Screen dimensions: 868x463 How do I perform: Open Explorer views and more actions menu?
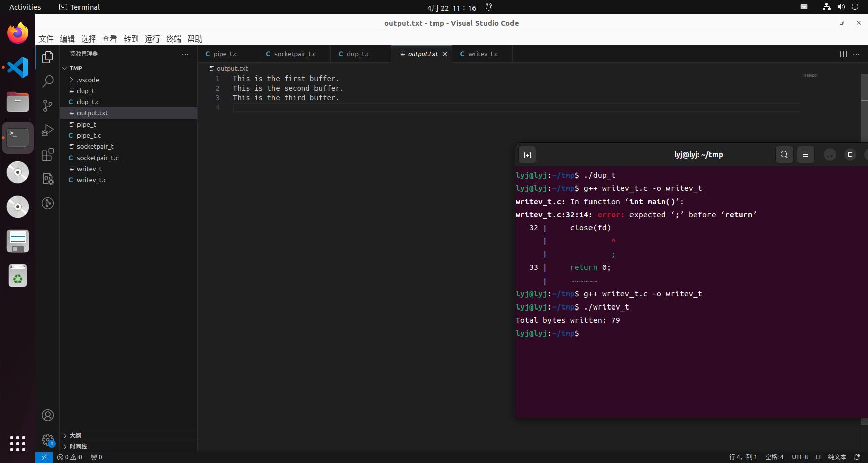pos(185,54)
